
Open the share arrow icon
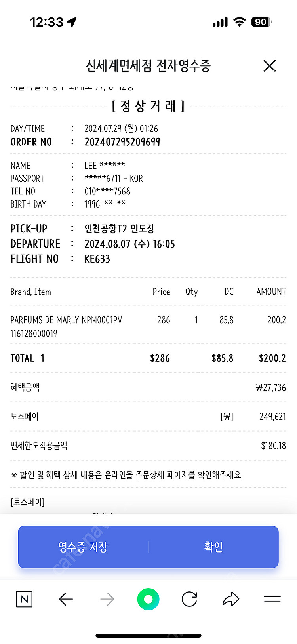pos(231,599)
